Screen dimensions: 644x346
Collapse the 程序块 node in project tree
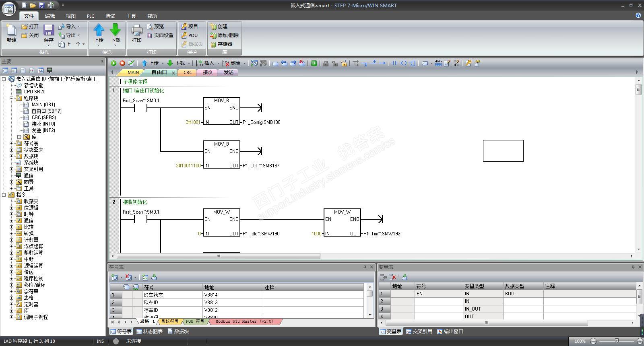[x=12, y=98]
